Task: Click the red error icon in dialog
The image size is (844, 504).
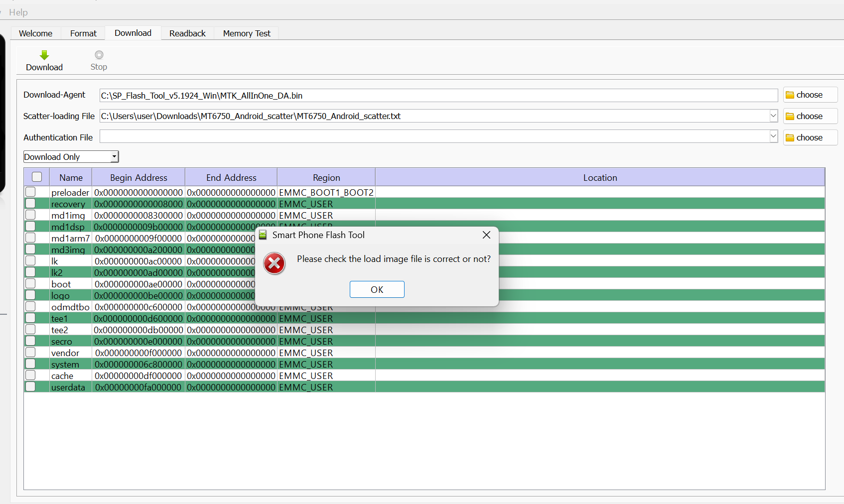Action: 274,263
